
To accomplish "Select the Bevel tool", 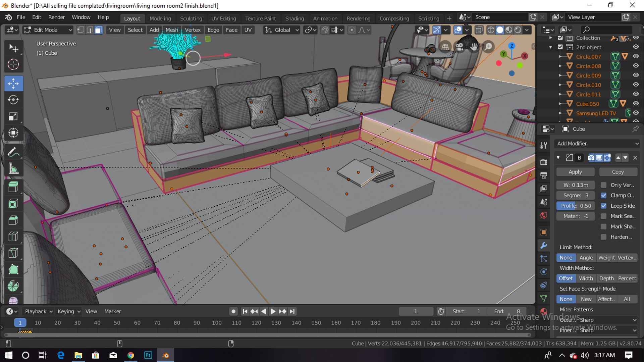I will (13, 220).
